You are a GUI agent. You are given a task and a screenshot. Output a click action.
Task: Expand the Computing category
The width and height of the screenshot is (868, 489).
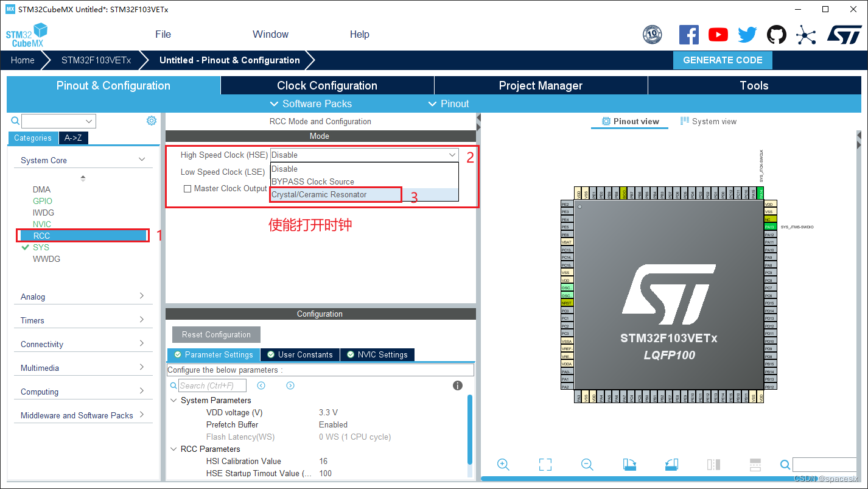83,392
